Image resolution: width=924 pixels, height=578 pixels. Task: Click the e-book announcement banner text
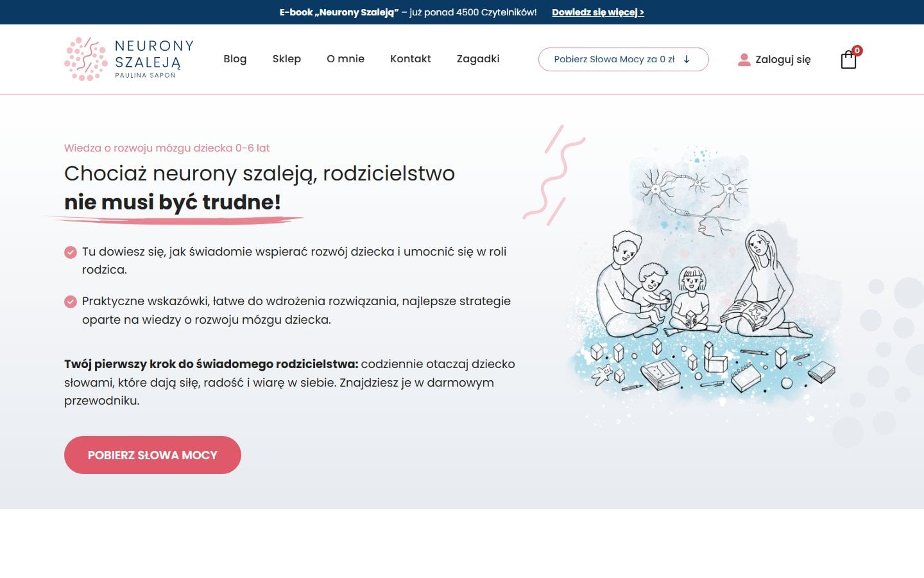coord(407,12)
